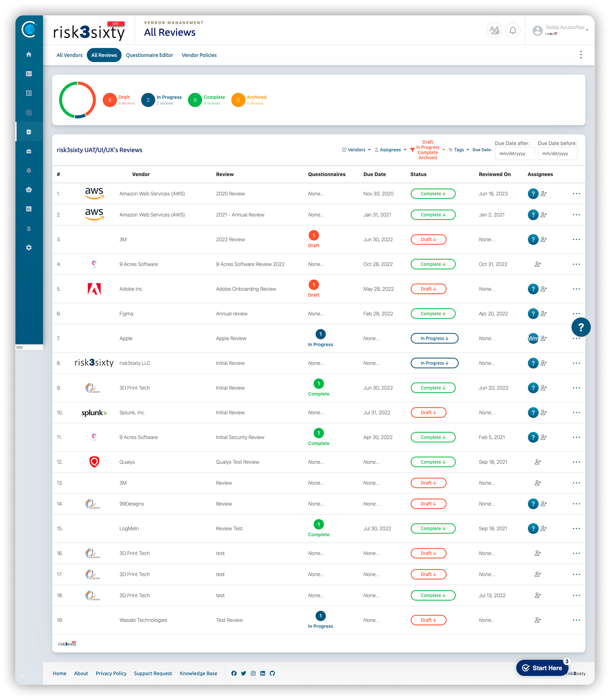Select the All Reviews tab
Image resolution: width=610 pixels, height=700 pixels.
point(104,55)
